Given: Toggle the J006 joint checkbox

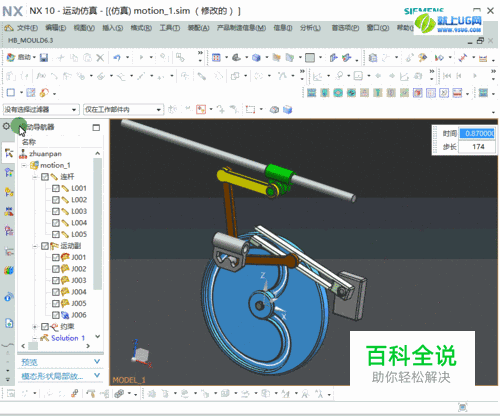Looking at the screenshot, I should pyautogui.click(x=56, y=315).
